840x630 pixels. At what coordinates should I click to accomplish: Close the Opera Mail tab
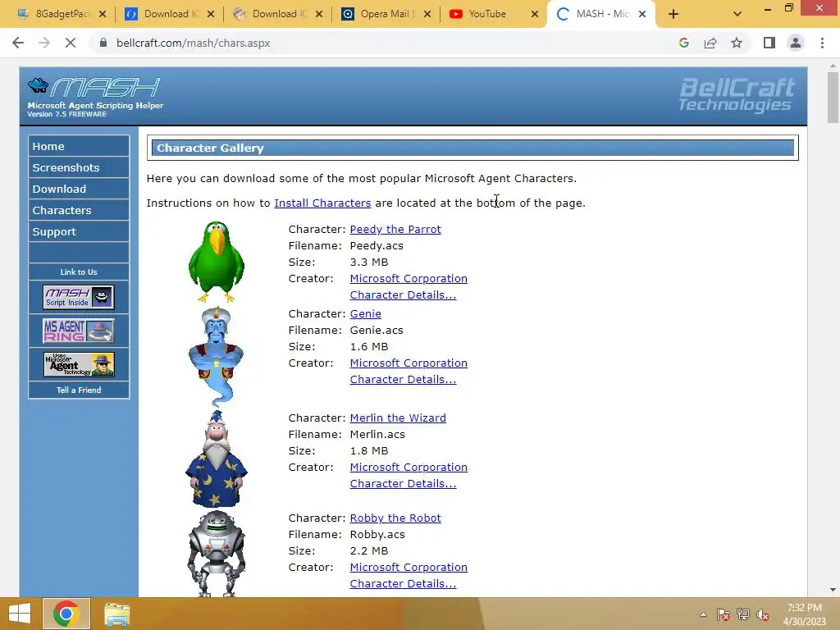tap(427, 14)
